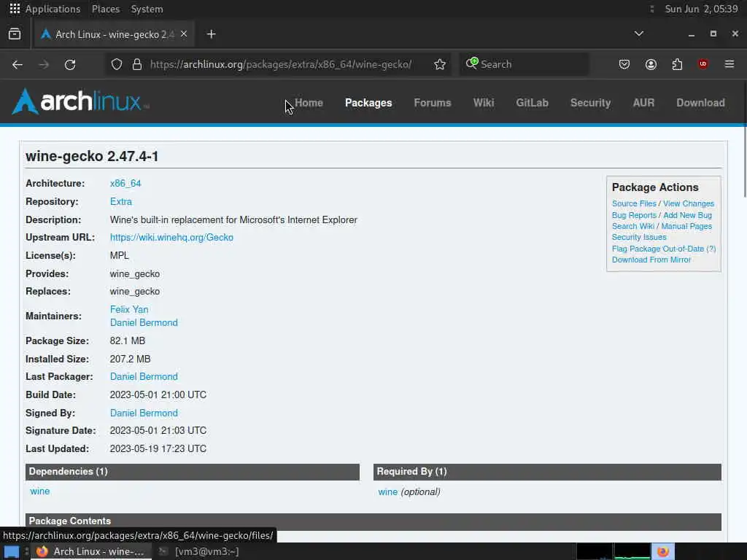This screenshot has width=747, height=560.
Task: Open the Places menu
Action: tap(106, 9)
